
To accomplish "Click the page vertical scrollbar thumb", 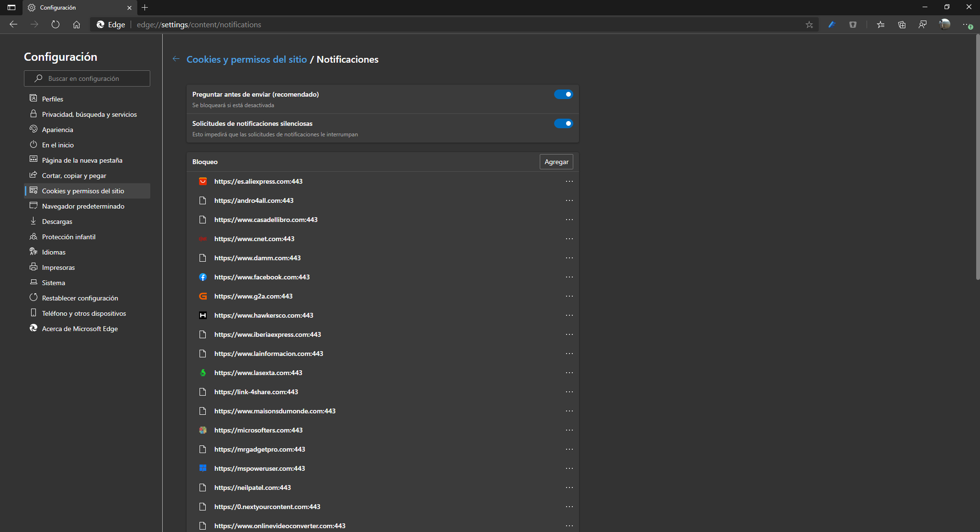I will tap(977, 158).
